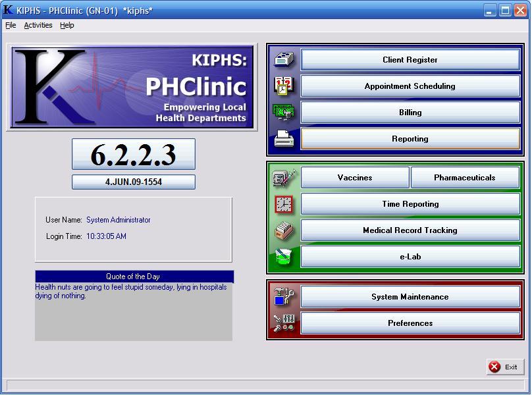Open the Billing module
Screen dimensions: 532x395
pyautogui.click(x=410, y=113)
